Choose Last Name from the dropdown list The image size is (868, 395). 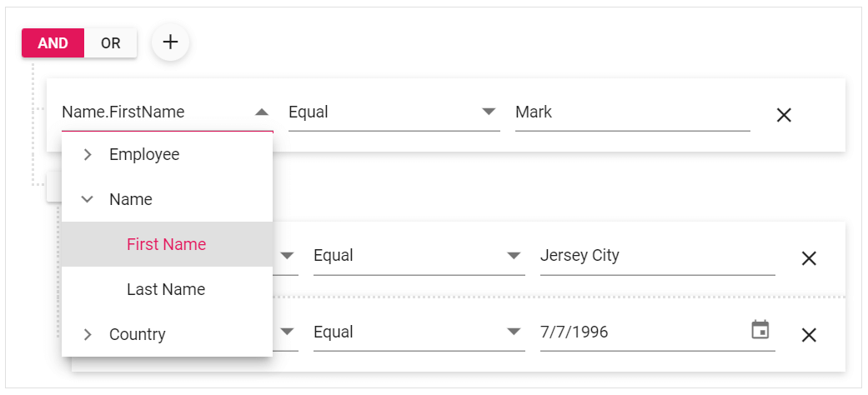point(166,290)
